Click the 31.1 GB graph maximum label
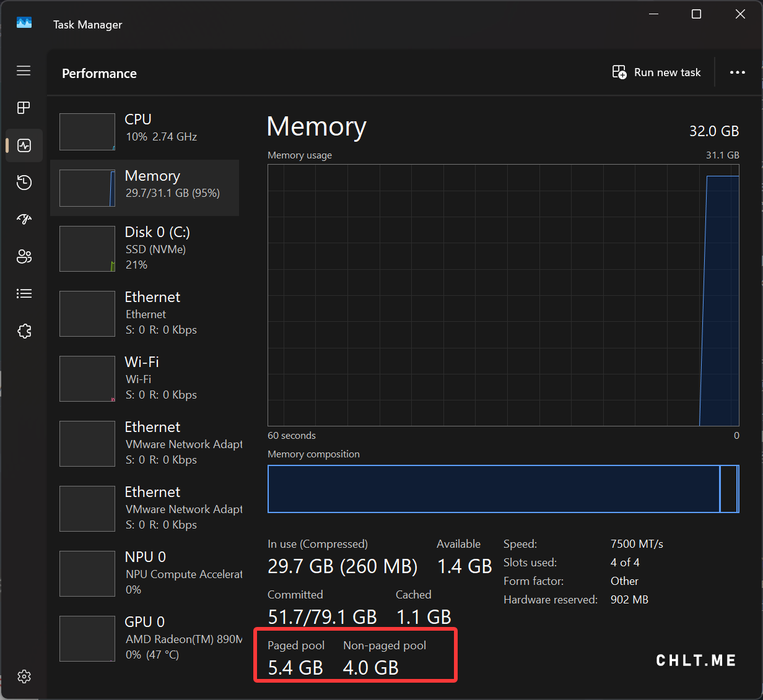The width and height of the screenshot is (763, 700). [723, 155]
